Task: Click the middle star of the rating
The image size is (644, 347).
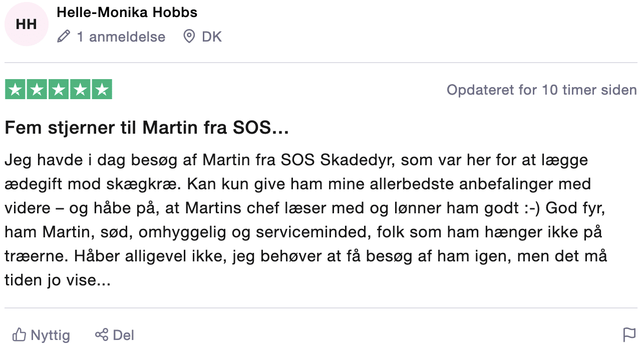Action: click(x=58, y=89)
